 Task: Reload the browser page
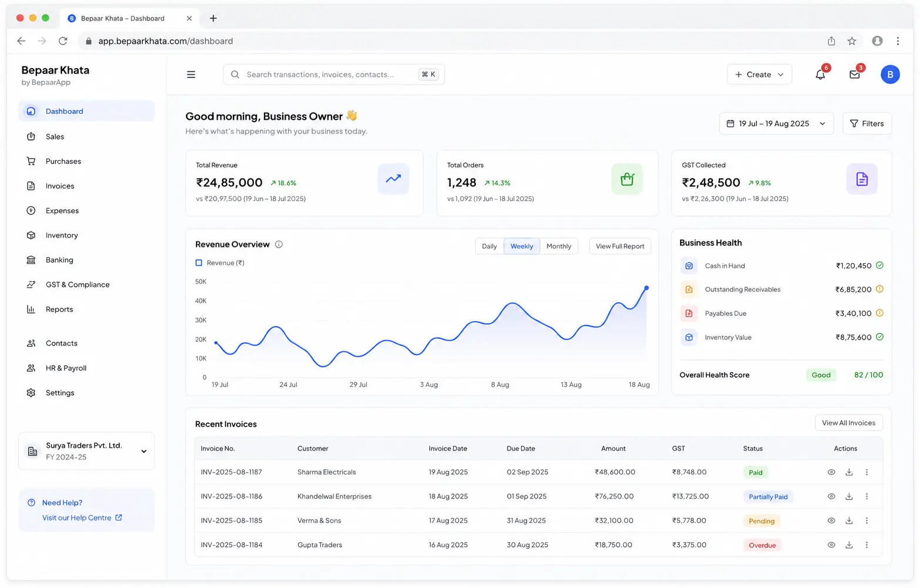pos(63,41)
